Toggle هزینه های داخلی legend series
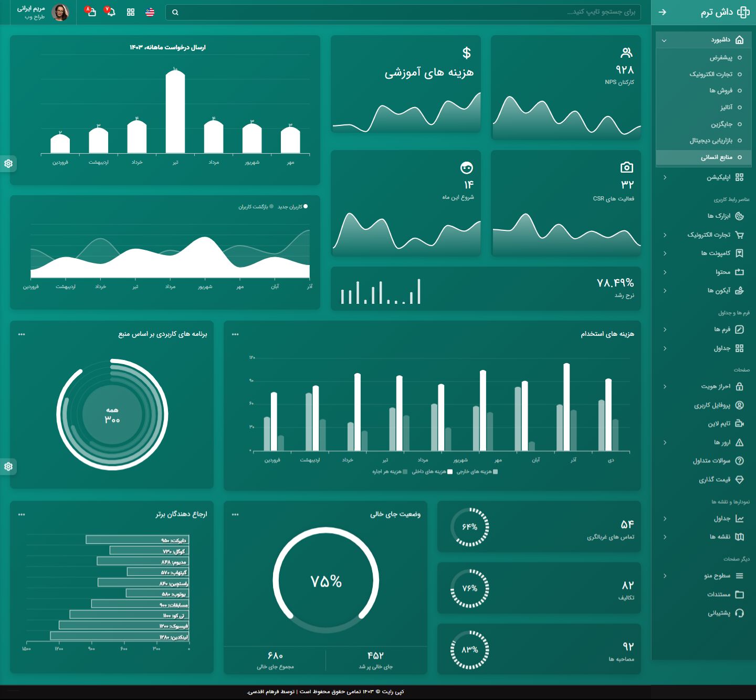This screenshot has height=700, width=756. pos(432,472)
